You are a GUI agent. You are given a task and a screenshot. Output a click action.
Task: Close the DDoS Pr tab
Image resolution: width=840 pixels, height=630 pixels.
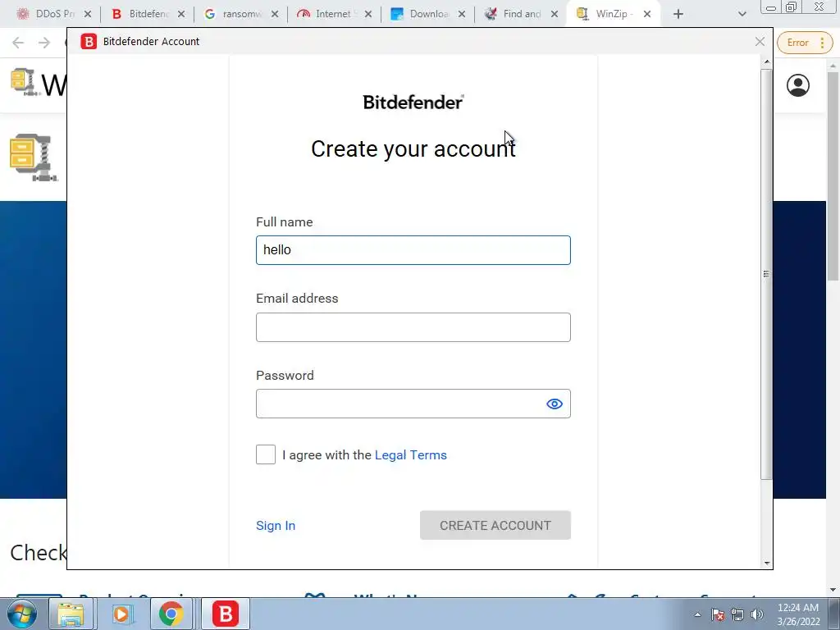(88, 14)
